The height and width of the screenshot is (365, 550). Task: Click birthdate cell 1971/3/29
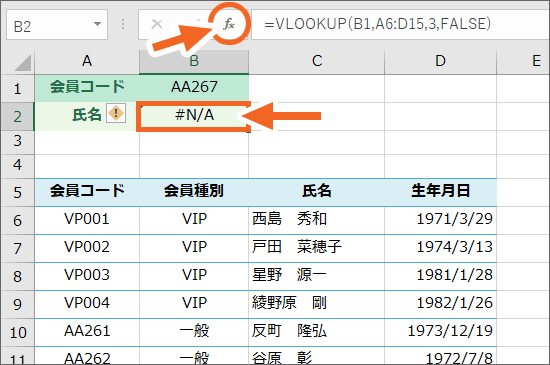click(x=441, y=221)
